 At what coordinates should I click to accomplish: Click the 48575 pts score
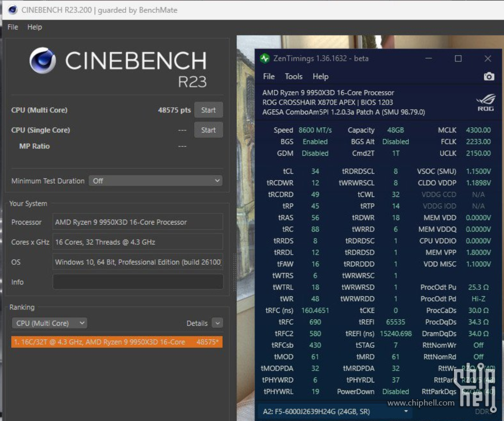(174, 110)
